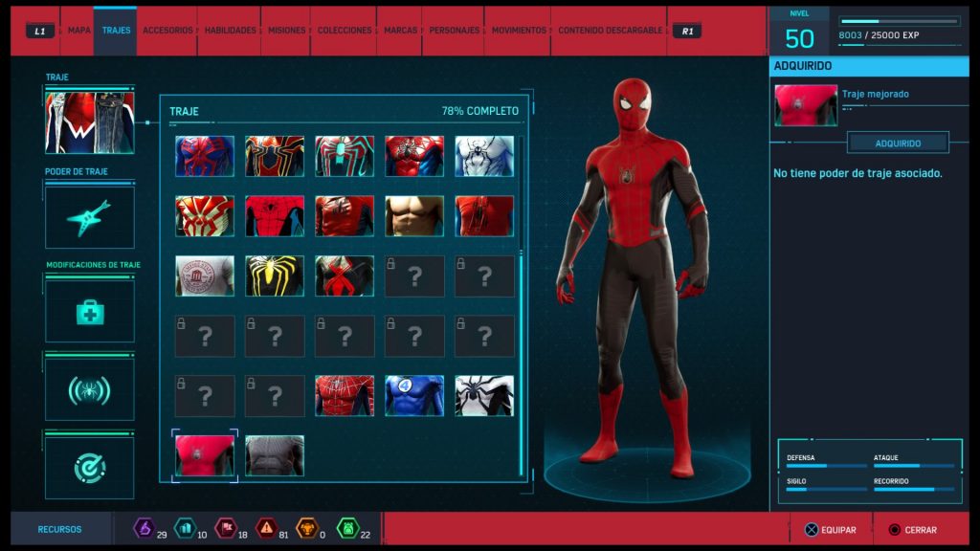The width and height of the screenshot is (980, 551).
Task: Click the red crime token with 81
Action: (x=266, y=528)
